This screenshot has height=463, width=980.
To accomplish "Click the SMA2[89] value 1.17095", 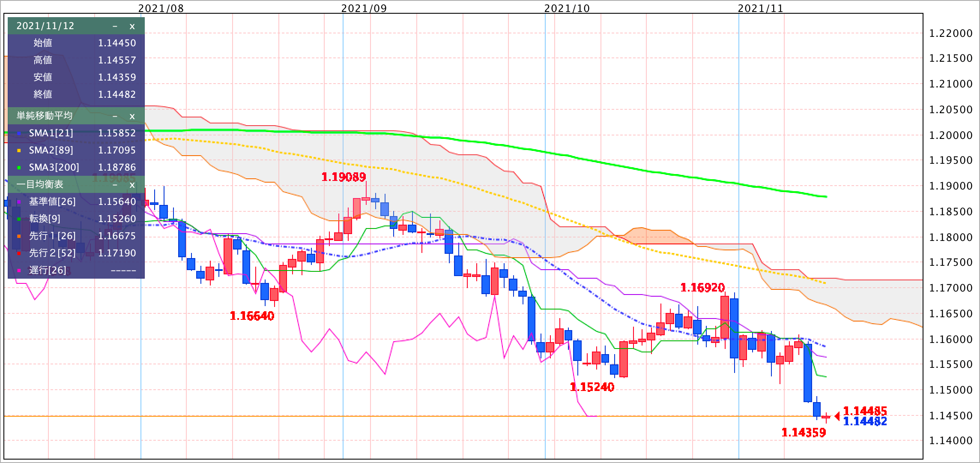I will pyautogui.click(x=117, y=150).
